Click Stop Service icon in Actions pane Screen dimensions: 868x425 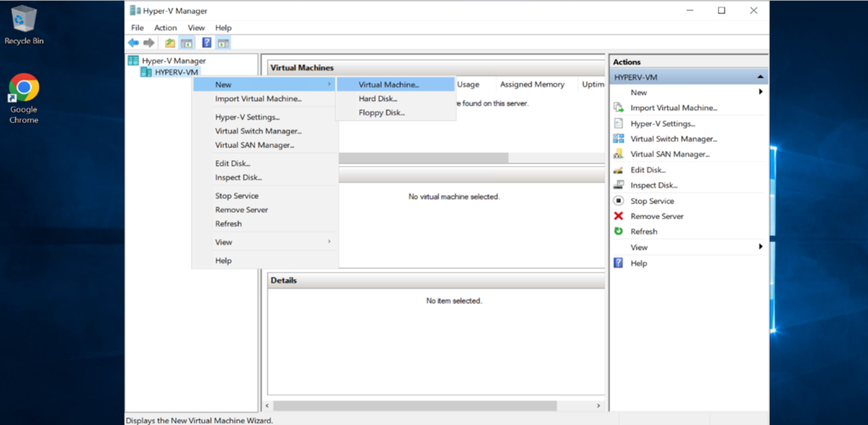[619, 200]
